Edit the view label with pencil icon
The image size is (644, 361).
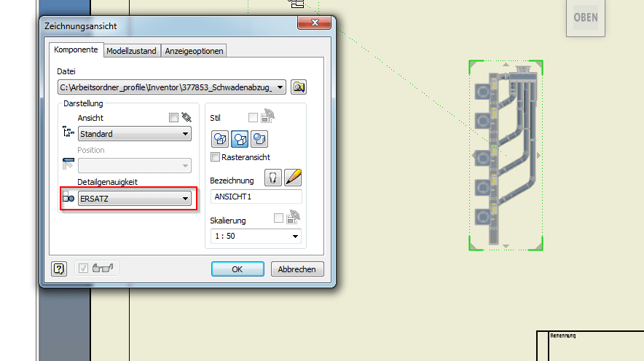point(293,178)
